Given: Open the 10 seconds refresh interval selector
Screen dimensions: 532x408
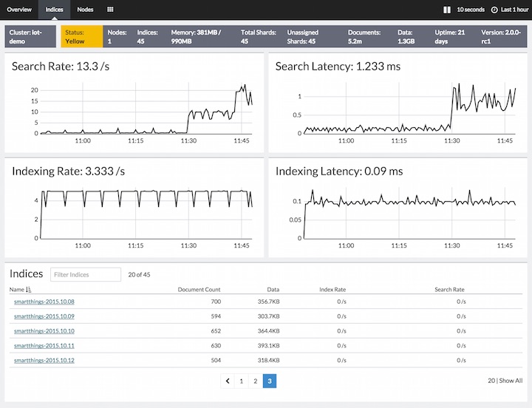Looking at the screenshot, I should tap(471, 10).
